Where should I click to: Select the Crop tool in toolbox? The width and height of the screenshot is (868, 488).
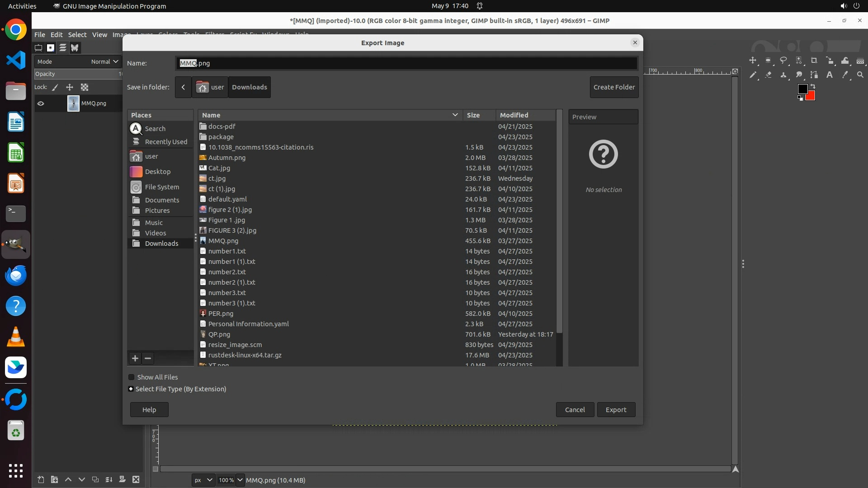coord(814,61)
